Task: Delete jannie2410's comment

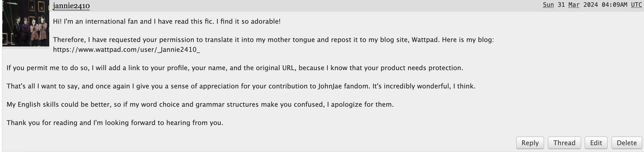Action: [627, 143]
